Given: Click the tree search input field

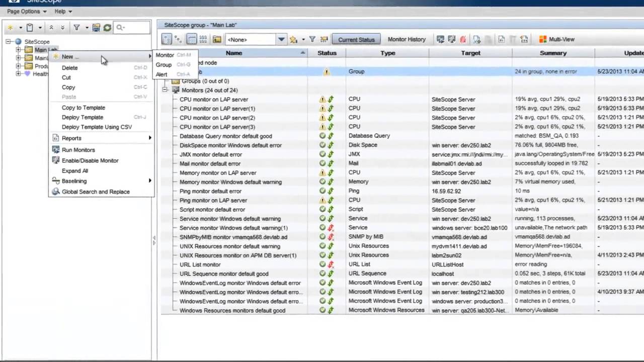Looking at the screenshot, I should [132, 28].
